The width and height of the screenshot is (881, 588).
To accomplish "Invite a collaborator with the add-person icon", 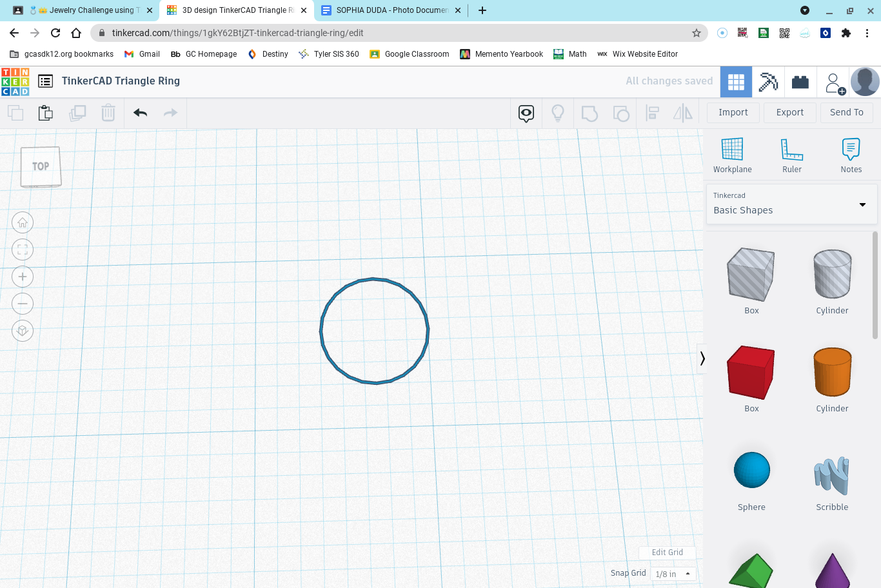I will point(834,83).
